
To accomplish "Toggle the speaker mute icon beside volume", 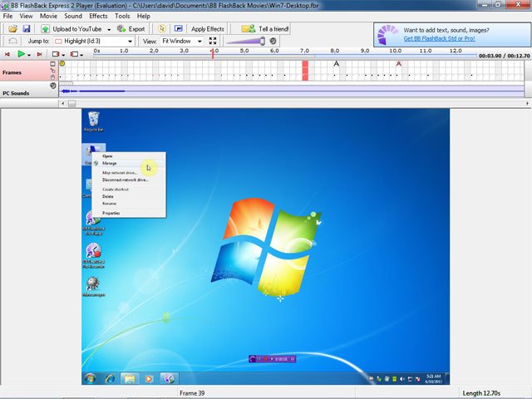I will 273,41.
